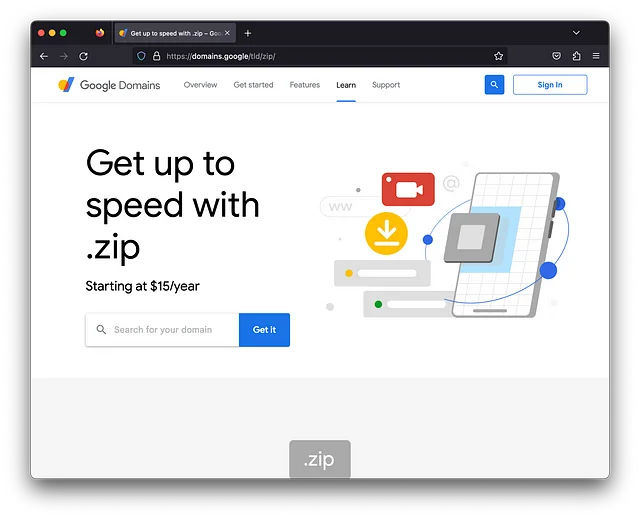Click the Google Domains logo

click(x=109, y=85)
